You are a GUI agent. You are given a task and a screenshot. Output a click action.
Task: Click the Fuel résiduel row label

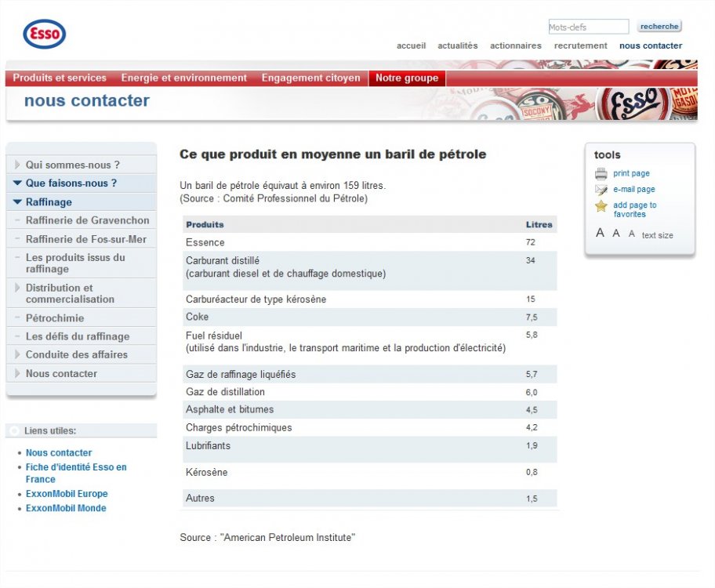coord(214,336)
